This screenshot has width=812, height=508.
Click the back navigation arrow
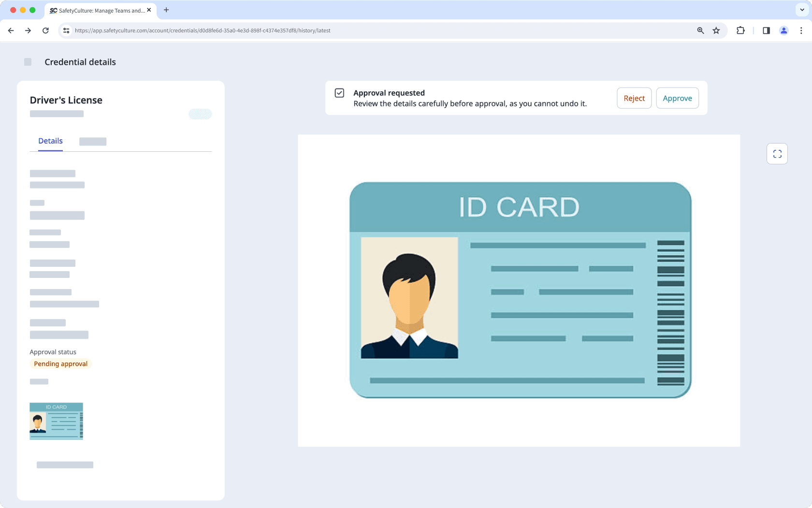pyautogui.click(x=11, y=30)
